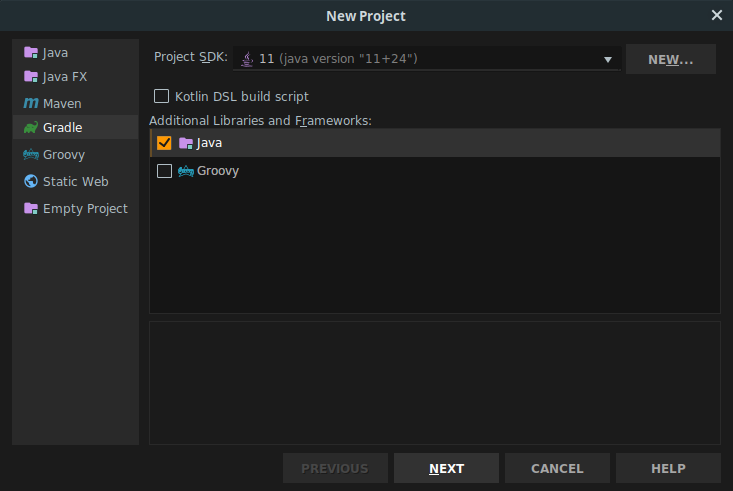The height and width of the screenshot is (491, 733).
Task: Click the New Project title bar text
Action: [x=366, y=16]
